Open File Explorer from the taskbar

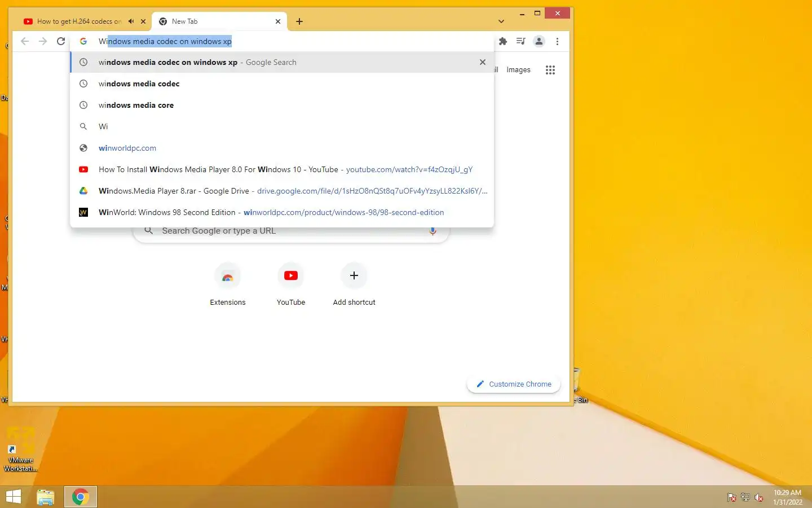(45, 497)
